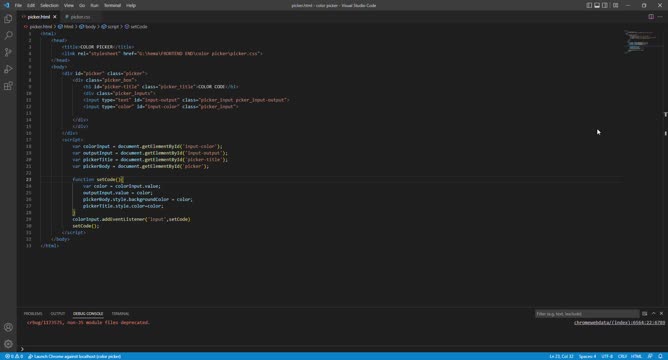Image resolution: width=668 pixels, height=360 pixels.
Task: Click the COLOR PICKER title tag line
Action: pos(98,47)
